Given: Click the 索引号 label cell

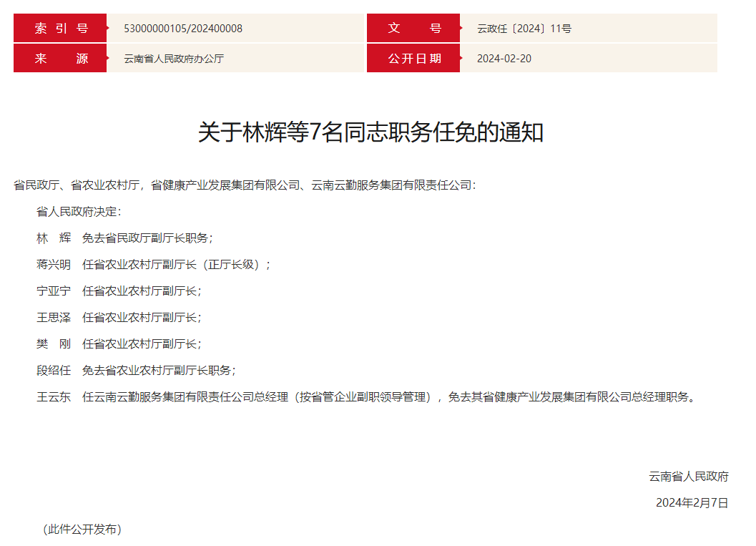Looking at the screenshot, I should click(x=60, y=29).
